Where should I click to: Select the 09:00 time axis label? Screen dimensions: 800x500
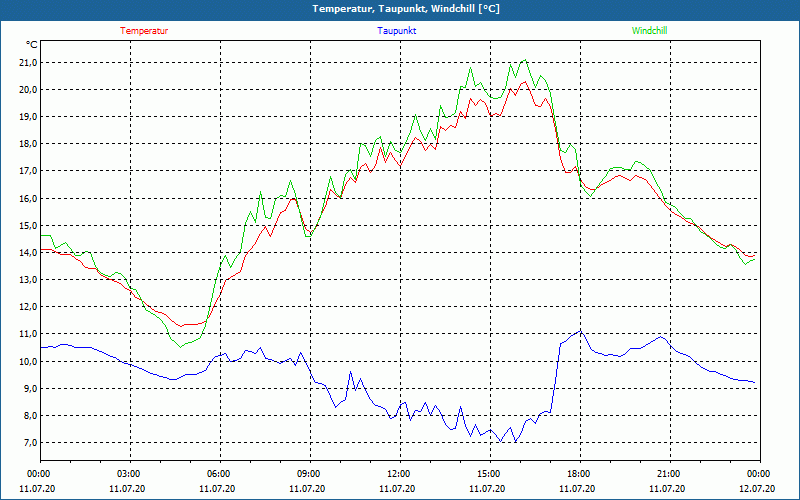pos(309,474)
